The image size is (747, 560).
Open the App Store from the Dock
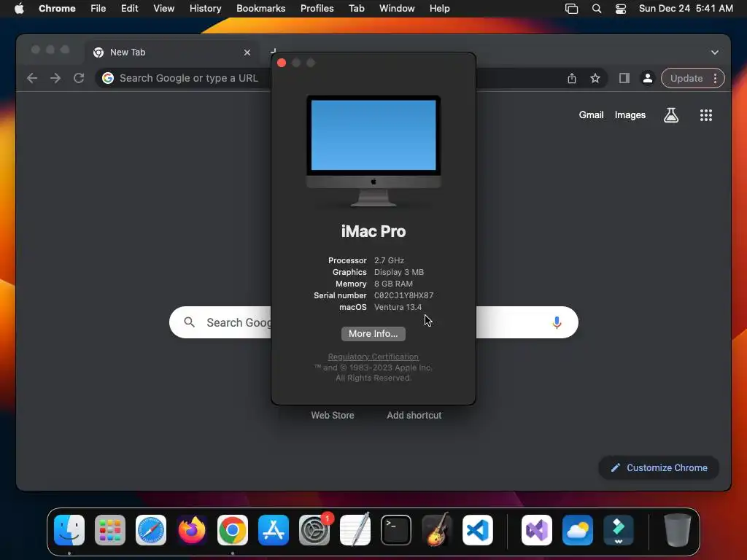(x=274, y=530)
